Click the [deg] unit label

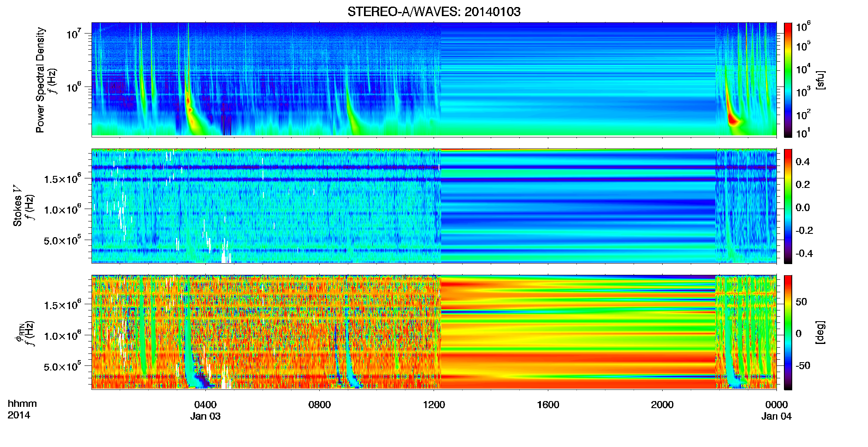point(821,332)
